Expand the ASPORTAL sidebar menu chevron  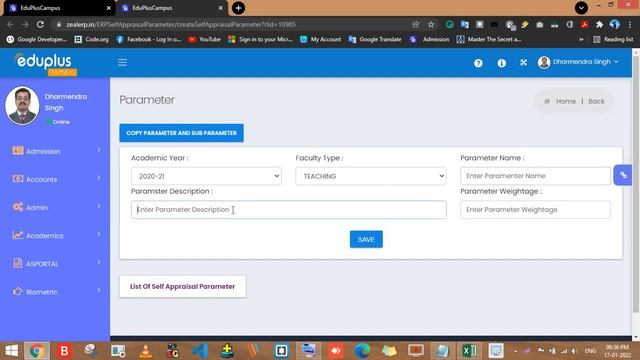99,262
